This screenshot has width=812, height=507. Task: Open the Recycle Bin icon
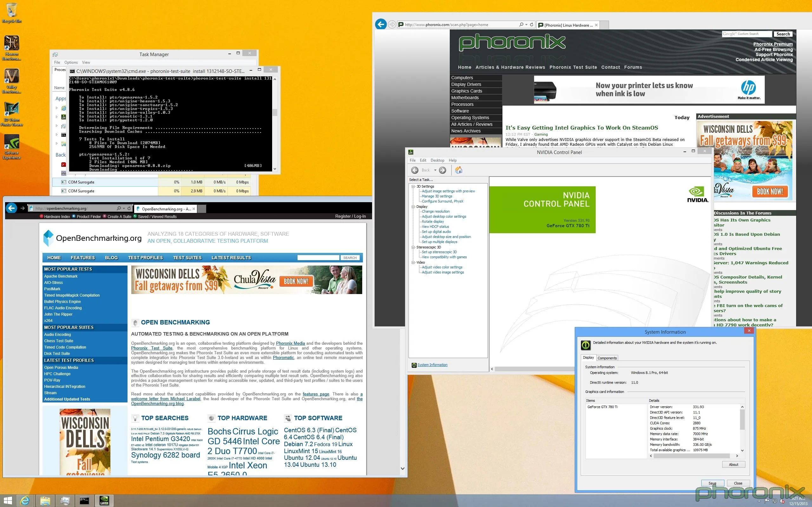pyautogui.click(x=11, y=10)
